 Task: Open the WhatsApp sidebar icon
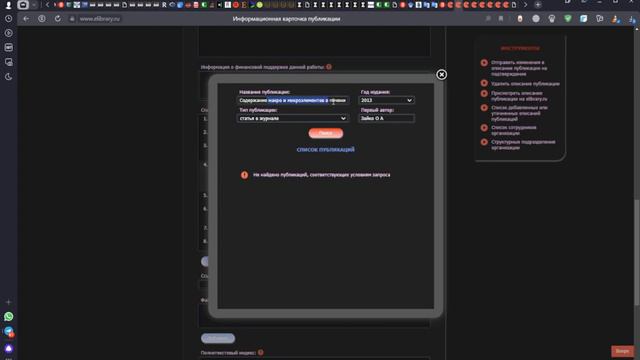9,317
